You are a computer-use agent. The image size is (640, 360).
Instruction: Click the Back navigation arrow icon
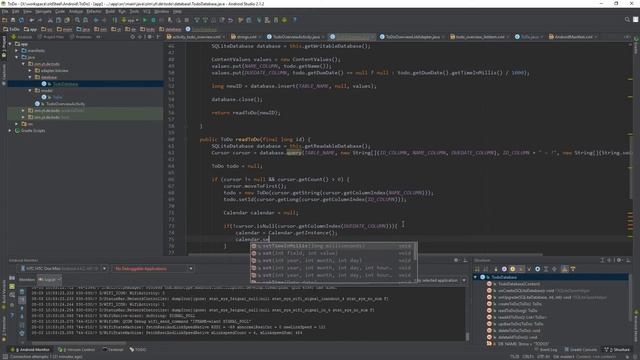coord(96,20)
